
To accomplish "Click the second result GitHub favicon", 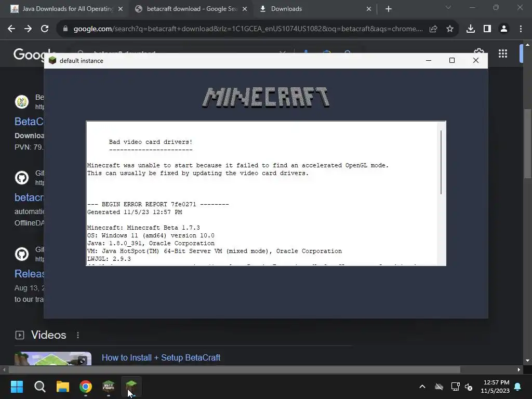I will [x=22, y=178].
